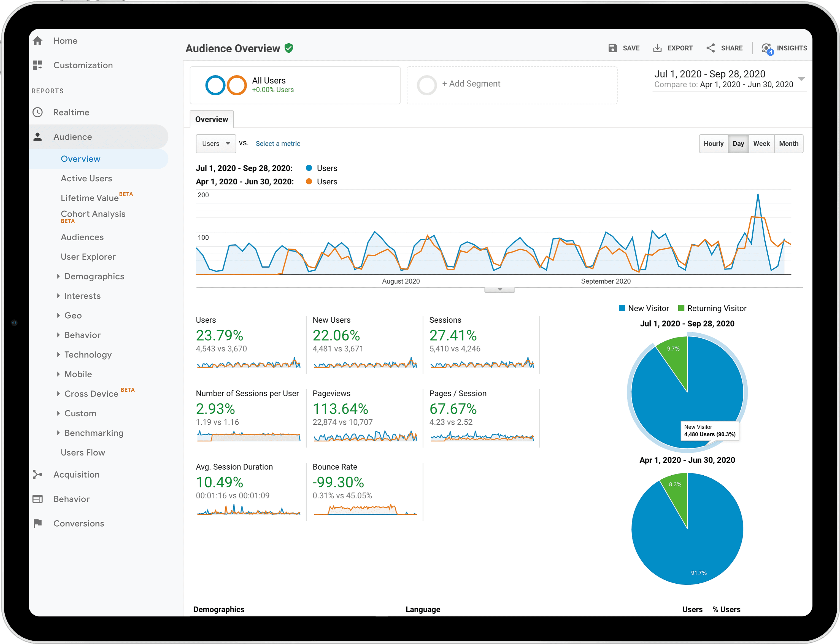Expand the Behavior submenu under Audience
Viewport: 840px width, 644px height.
[x=58, y=335]
